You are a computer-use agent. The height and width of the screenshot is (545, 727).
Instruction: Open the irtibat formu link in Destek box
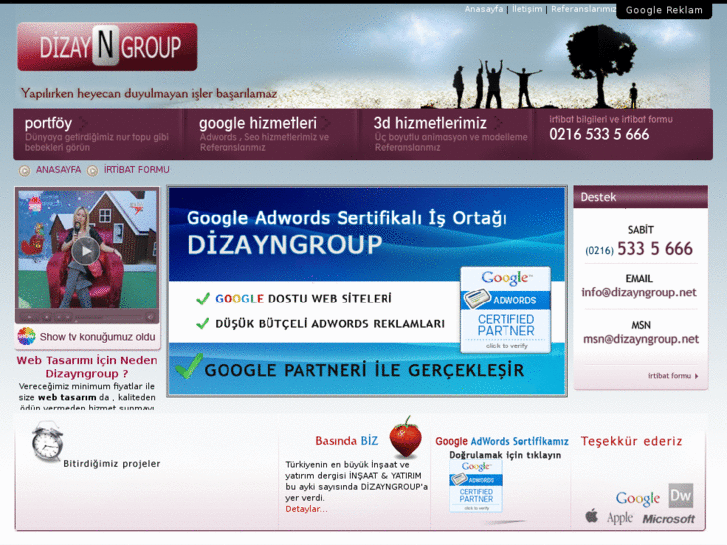pyautogui.click(x=669, y=376)
